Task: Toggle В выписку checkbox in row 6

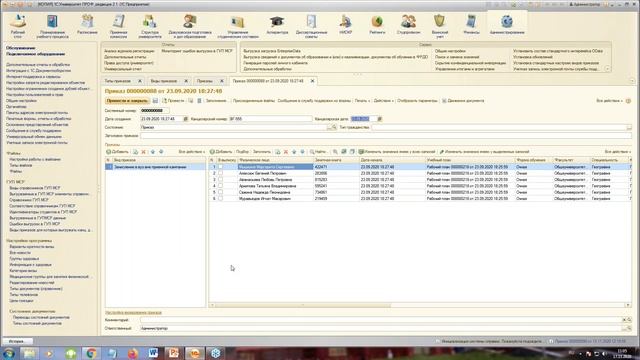Action: coord(220,198)
